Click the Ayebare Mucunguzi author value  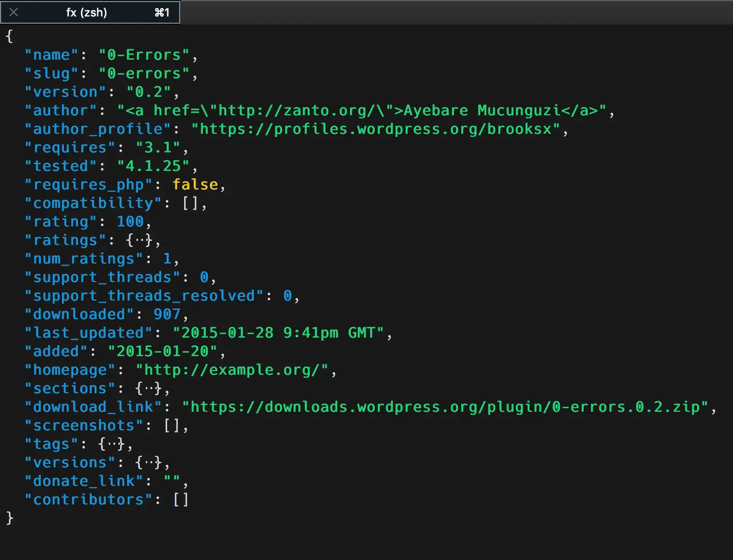coord(362,111)
